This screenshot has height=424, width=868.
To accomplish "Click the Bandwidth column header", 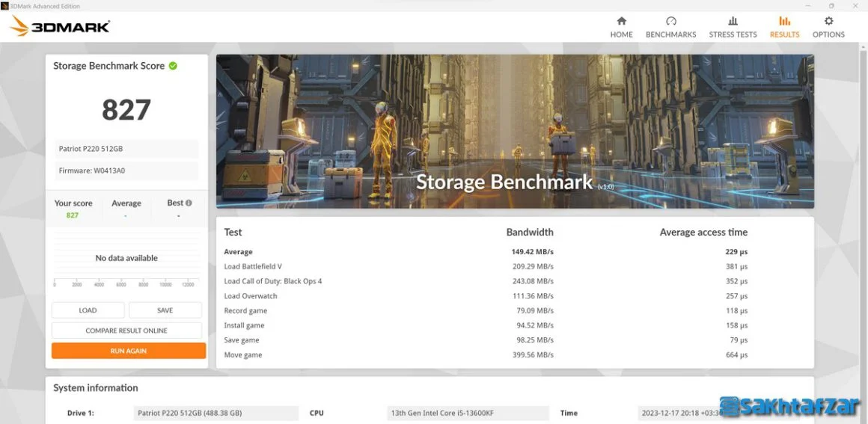I will coord(530,233).
